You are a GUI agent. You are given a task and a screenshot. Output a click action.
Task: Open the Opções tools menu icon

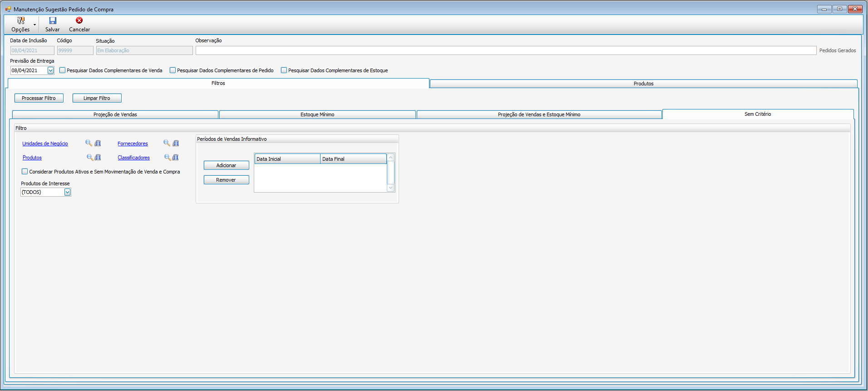tap(21, 20)
